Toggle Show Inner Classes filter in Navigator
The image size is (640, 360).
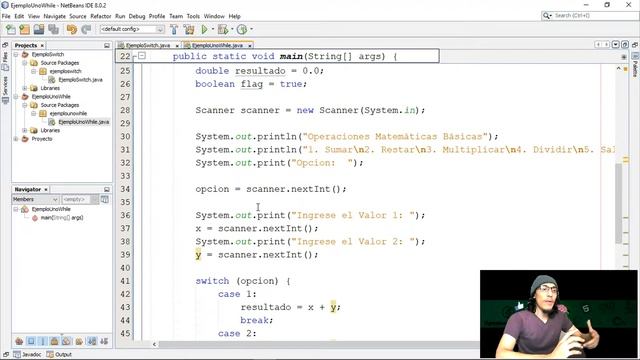67,341
